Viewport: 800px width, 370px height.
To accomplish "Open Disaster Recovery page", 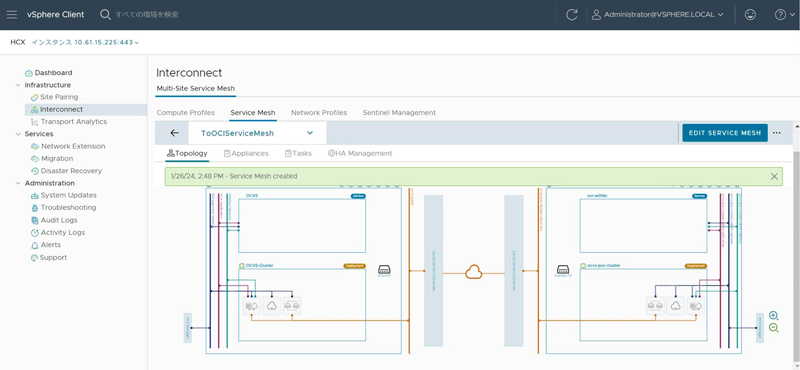I will tap(71, 171).
